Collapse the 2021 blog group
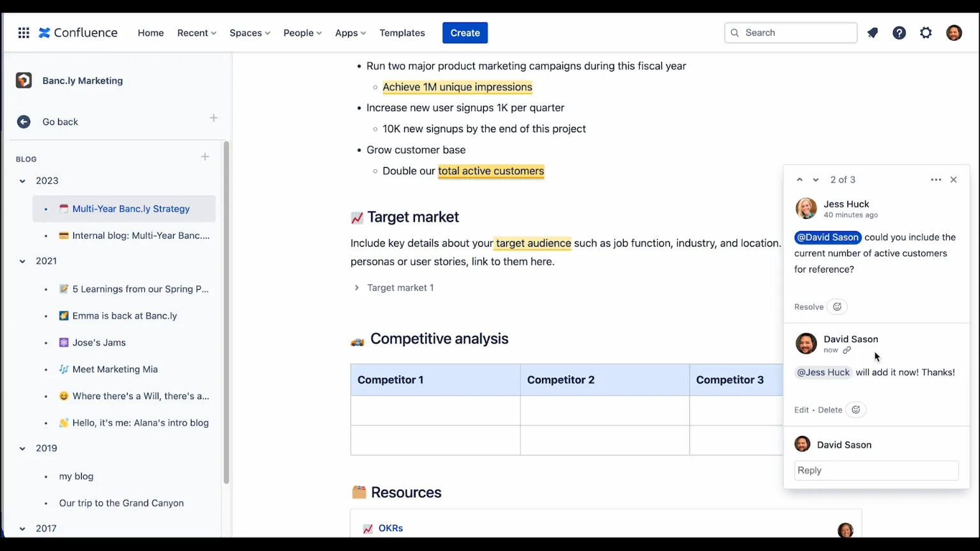980x551 pixels. click(x=22, y=261)
